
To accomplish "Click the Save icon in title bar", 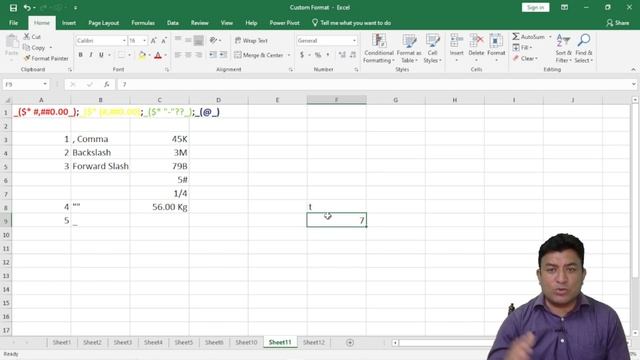I will (x=13, y=8).
